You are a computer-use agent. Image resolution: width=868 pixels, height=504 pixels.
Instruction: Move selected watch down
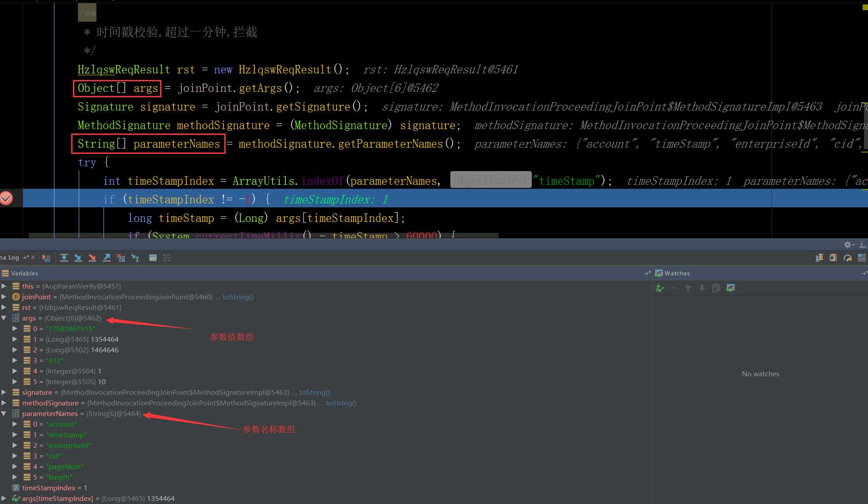[x=702, y=288]
